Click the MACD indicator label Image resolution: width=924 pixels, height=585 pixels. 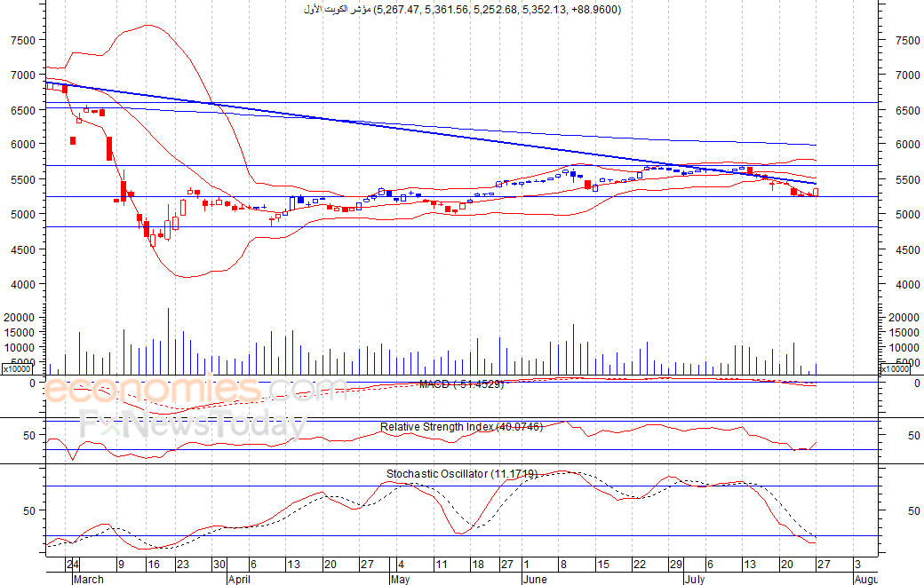coord(461,384)
